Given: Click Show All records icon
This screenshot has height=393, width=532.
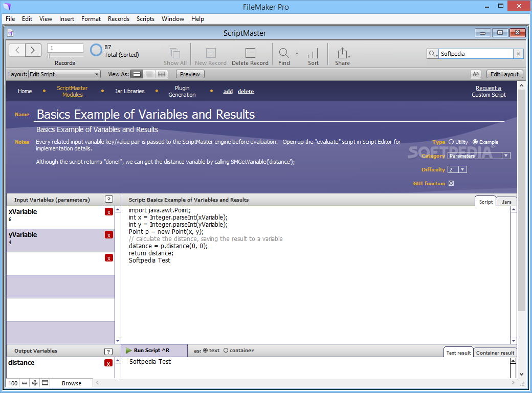Looking at the screenshot, I should [x=175, y=53].
